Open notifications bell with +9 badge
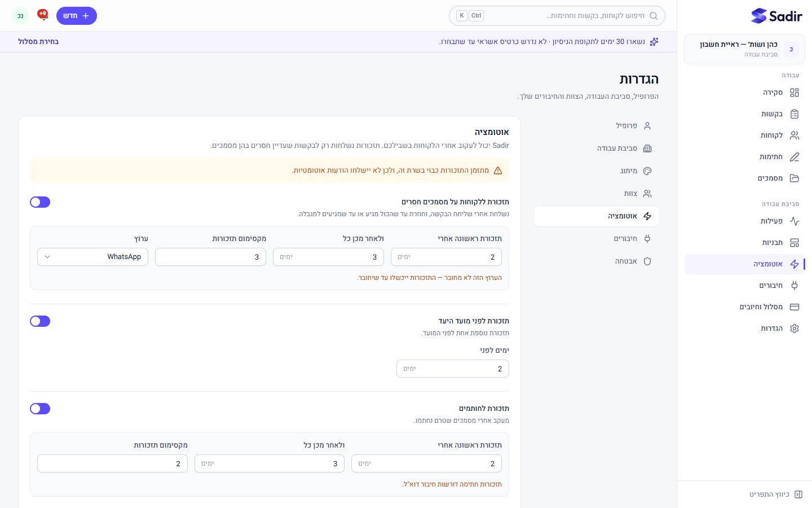The width and height of the screenshot is (812, 508). tap(43, 15)
